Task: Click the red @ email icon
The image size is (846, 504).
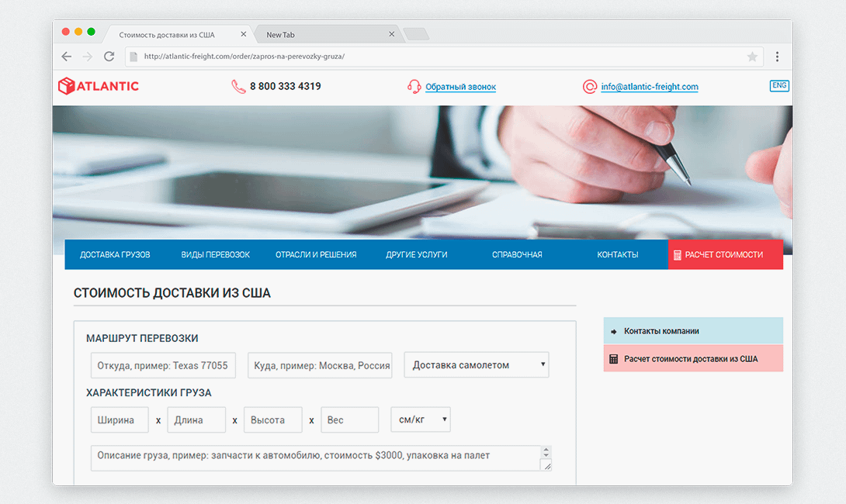Action: tap(590, 86)
